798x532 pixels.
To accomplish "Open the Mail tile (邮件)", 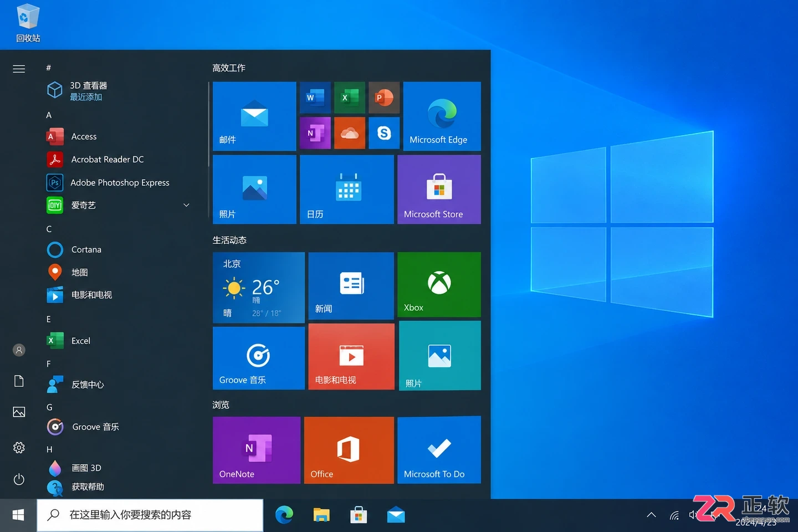I will (x=254, y=116).
